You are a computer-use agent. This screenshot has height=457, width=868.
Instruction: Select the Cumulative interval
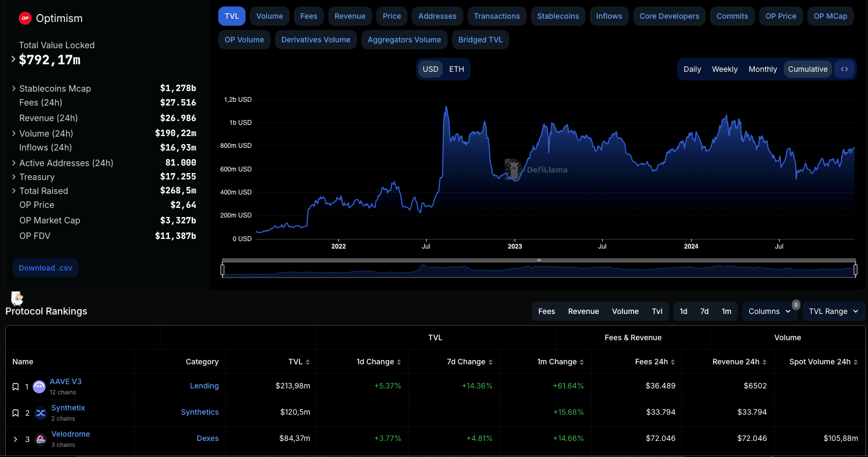[x=808, y=69]
